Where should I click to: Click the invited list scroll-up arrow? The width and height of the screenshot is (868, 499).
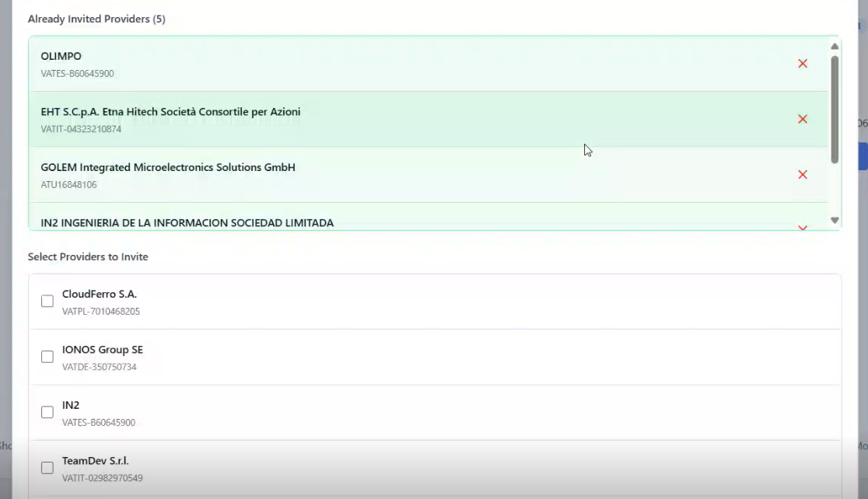tap(835, 47)
